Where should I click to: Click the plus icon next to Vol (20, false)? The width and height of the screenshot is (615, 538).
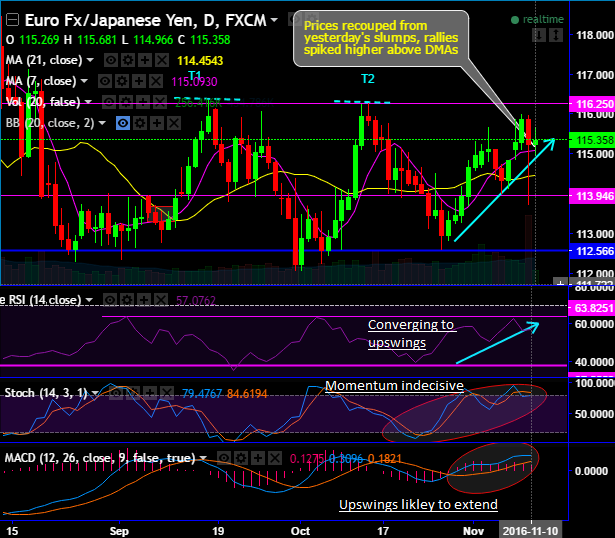click(142, 102)
